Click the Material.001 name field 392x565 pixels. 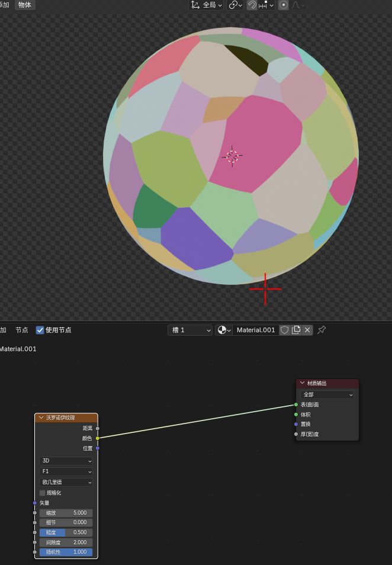(256, 330)
